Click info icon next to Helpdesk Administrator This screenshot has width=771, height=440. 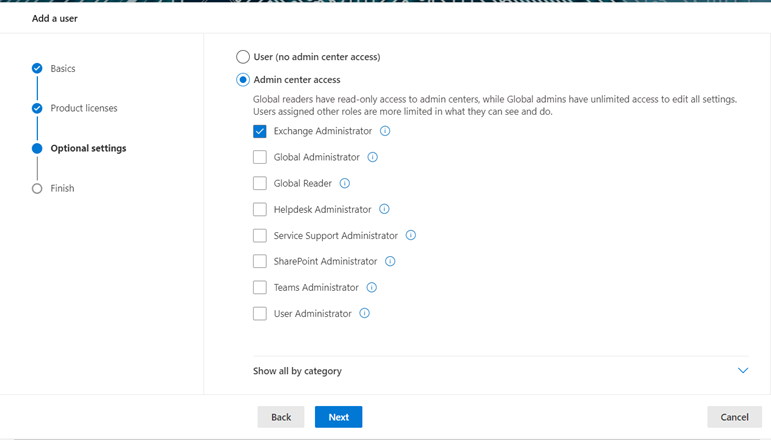pyautogui.click(x=384, y=209)
